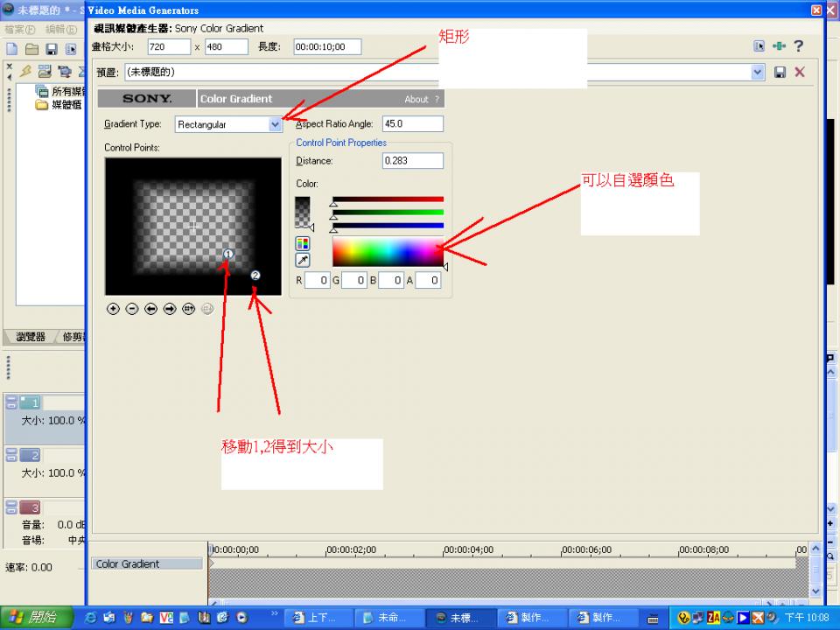Open Internet Explorer from the quick launch bar
Viewport: 840px width, 630px height.
[92, 618]
